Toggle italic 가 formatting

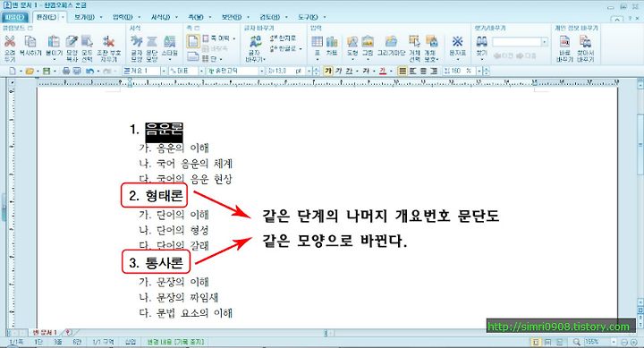pyautogui.click(x=338, y=71)
